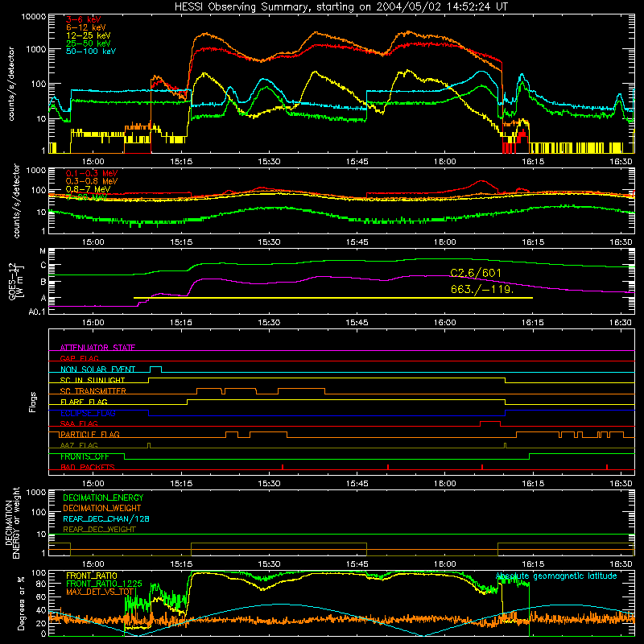Click the MAX_DET_VS_TOT legend label
The height and width of the screenshot is (644, 644).
coord(100,592)
